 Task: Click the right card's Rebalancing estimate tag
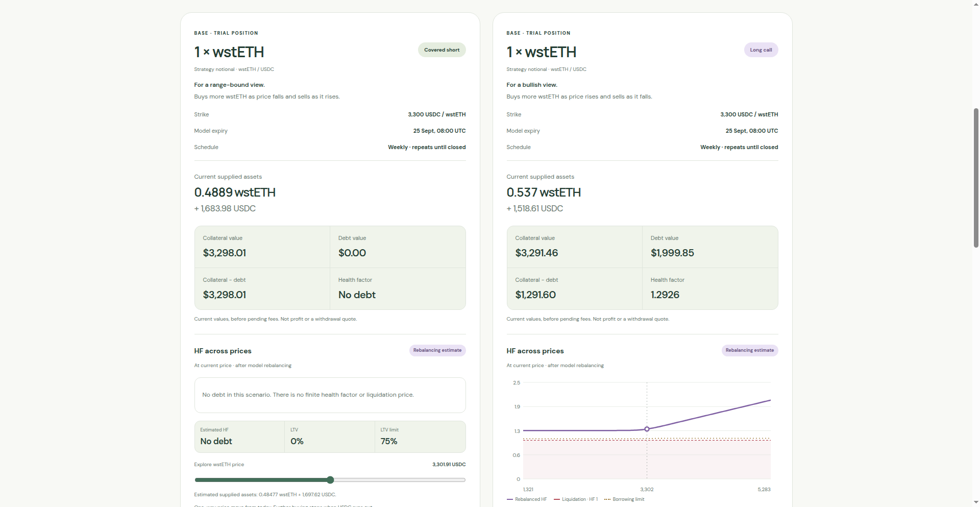(x=750, y=350)
